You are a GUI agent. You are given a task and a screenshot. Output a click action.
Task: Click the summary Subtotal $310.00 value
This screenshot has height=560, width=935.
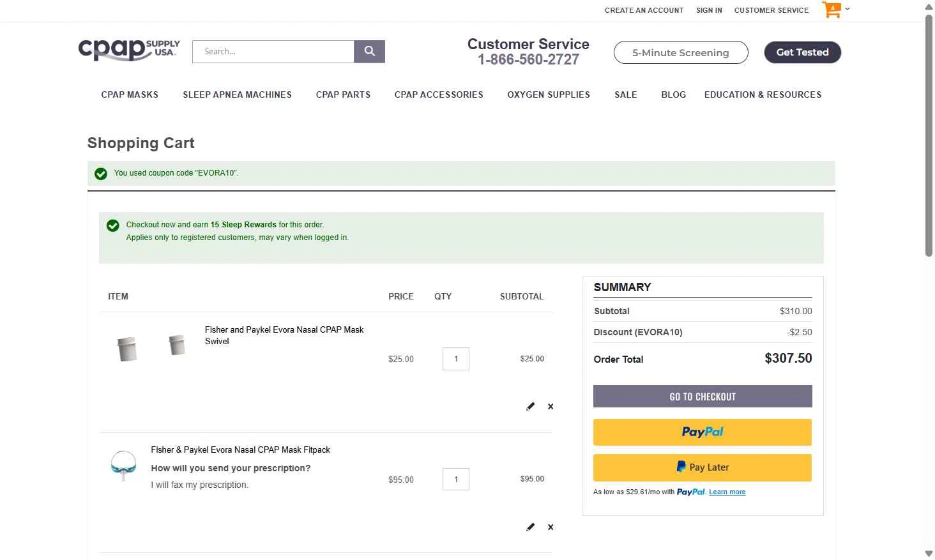tap(796, 311)
